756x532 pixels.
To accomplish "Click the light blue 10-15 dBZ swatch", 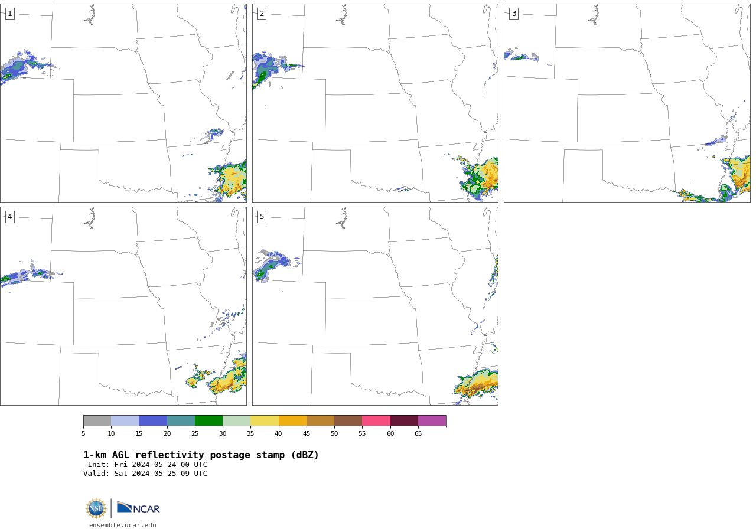I will point(125,421).
